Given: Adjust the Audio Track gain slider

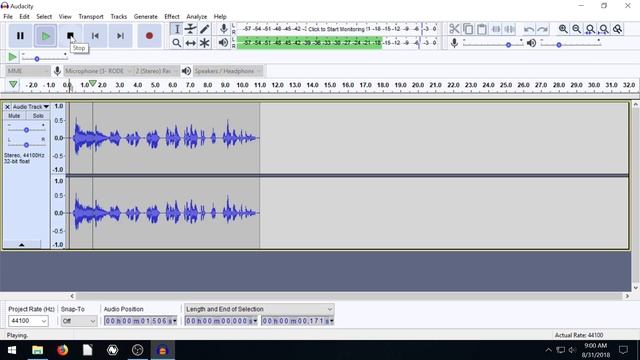Looking at the screenshot, I should (x=26, y=130).
